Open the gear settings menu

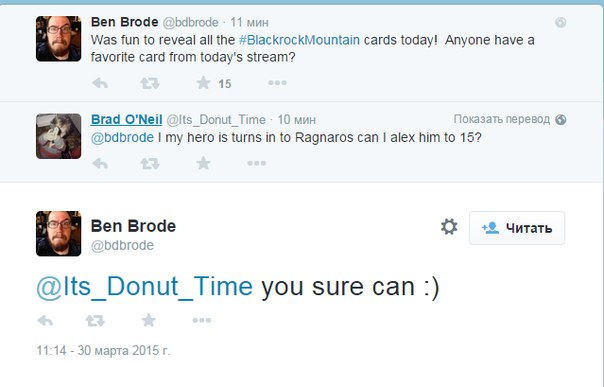tap(449, 227)
